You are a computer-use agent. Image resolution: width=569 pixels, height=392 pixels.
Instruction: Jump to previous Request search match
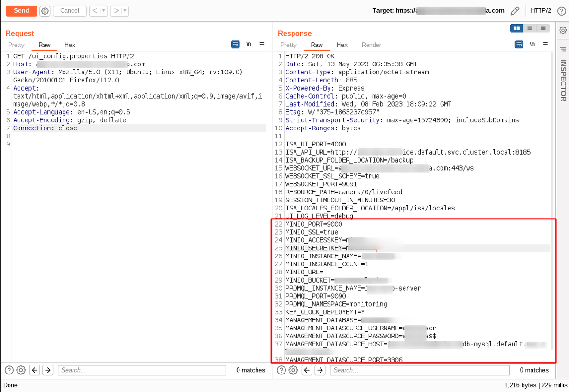[34, 370]
